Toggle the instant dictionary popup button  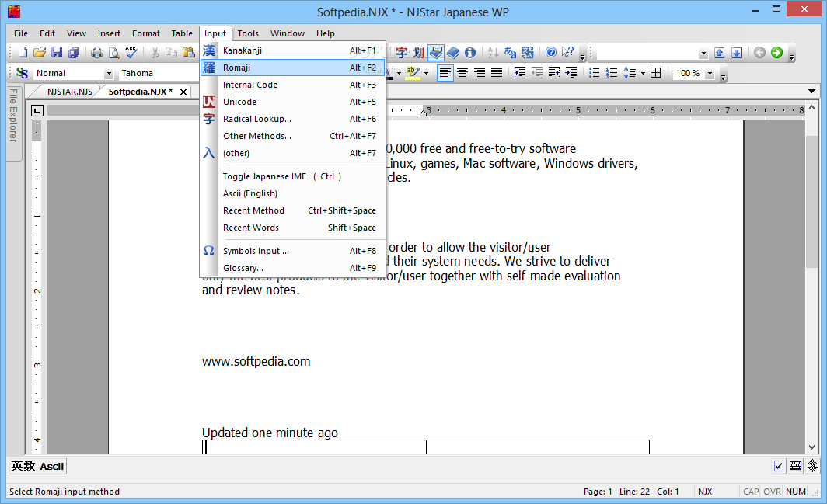tap(435, 52)
